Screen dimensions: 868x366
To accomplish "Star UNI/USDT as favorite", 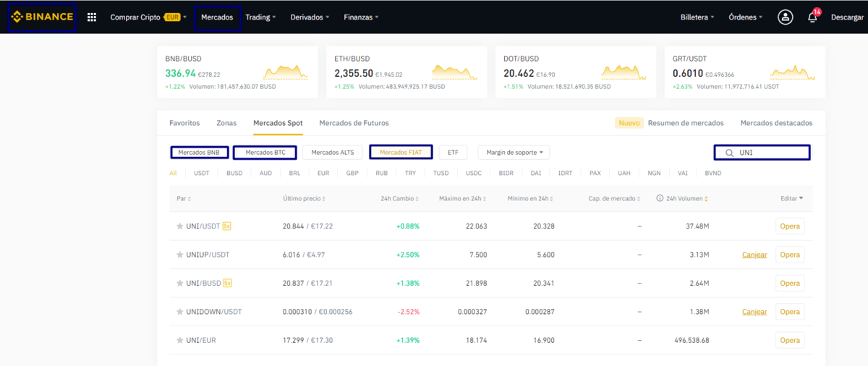I will (180, 226).
